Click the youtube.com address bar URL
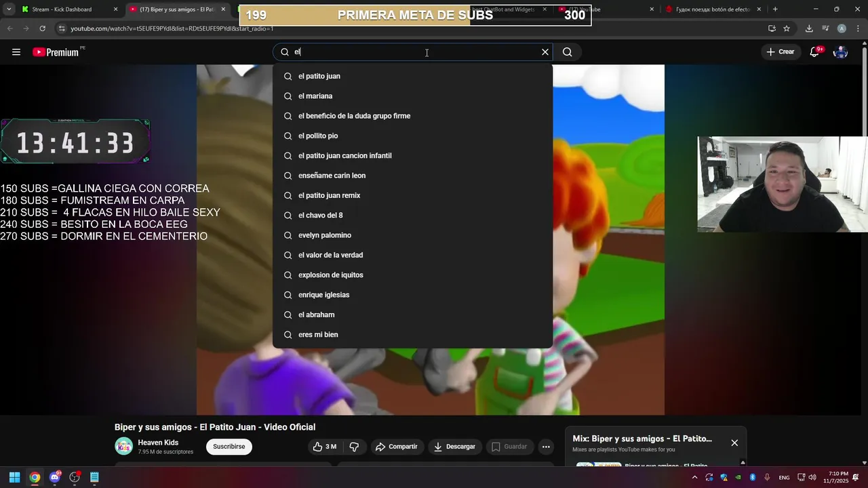The image size is (868, 488). (172, 28)
